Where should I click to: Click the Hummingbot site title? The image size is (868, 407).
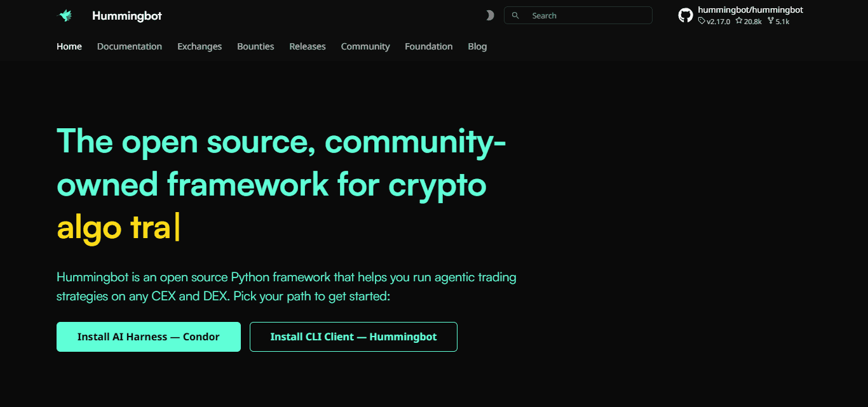127,16
